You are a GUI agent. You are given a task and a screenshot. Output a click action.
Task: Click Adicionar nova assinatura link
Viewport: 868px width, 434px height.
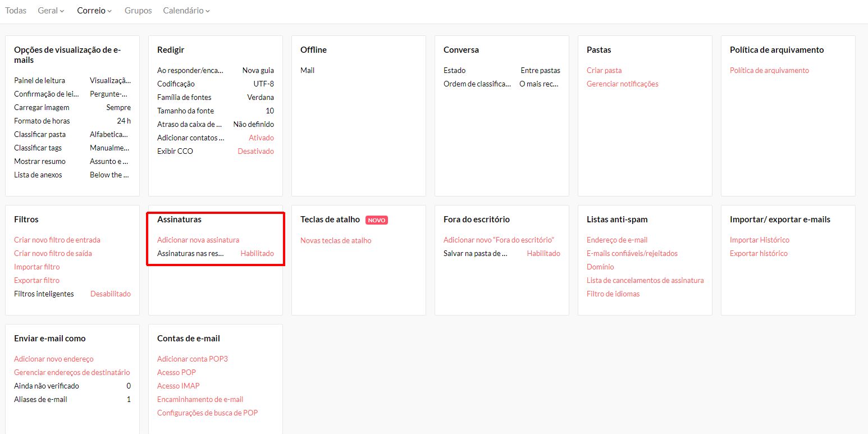pos(198,240)
